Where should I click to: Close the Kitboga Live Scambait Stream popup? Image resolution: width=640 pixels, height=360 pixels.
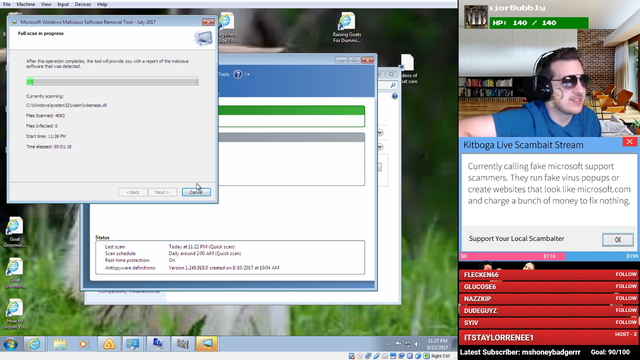pos(629,142)
